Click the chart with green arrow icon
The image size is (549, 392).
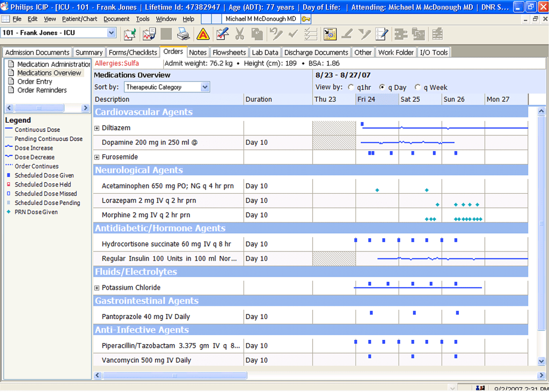[x=130, y=34]
